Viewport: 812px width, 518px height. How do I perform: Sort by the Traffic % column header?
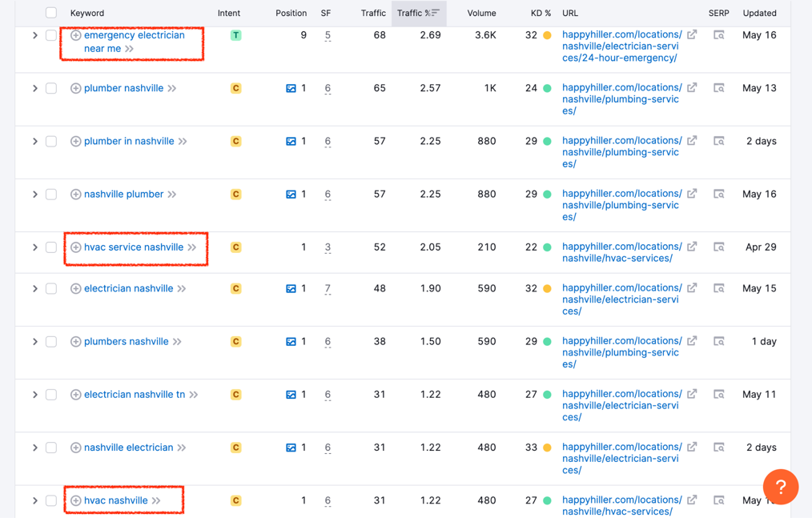[419, 13]
